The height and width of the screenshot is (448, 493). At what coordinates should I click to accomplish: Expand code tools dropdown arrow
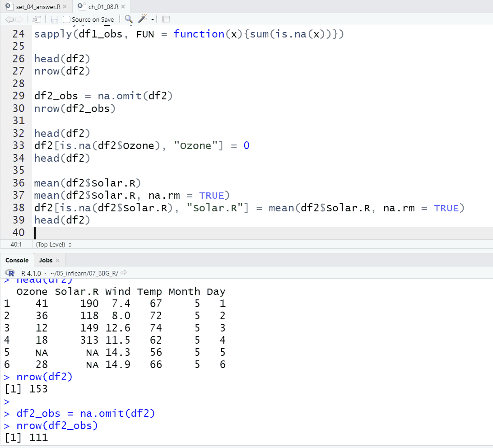[153, 19]
